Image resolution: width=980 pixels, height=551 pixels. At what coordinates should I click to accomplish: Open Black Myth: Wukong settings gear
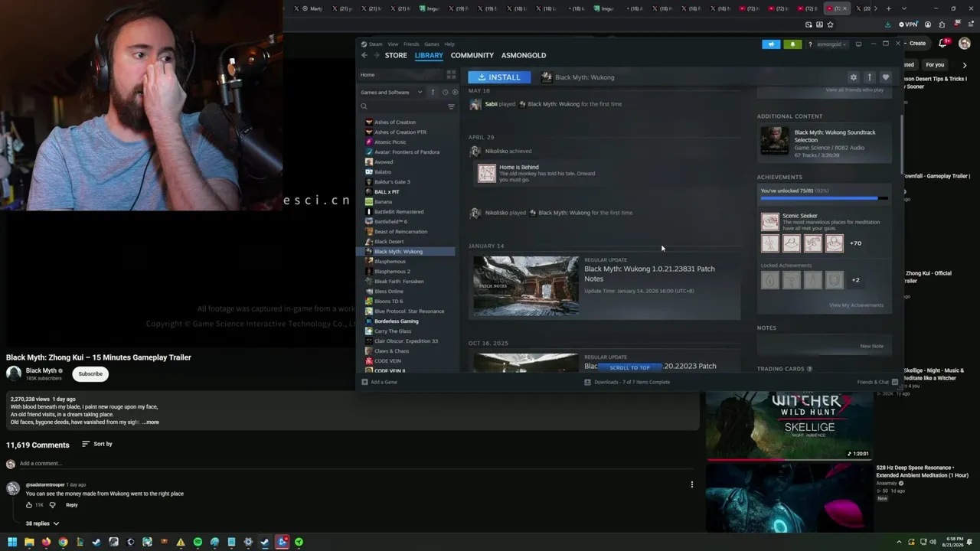(854, 77)
